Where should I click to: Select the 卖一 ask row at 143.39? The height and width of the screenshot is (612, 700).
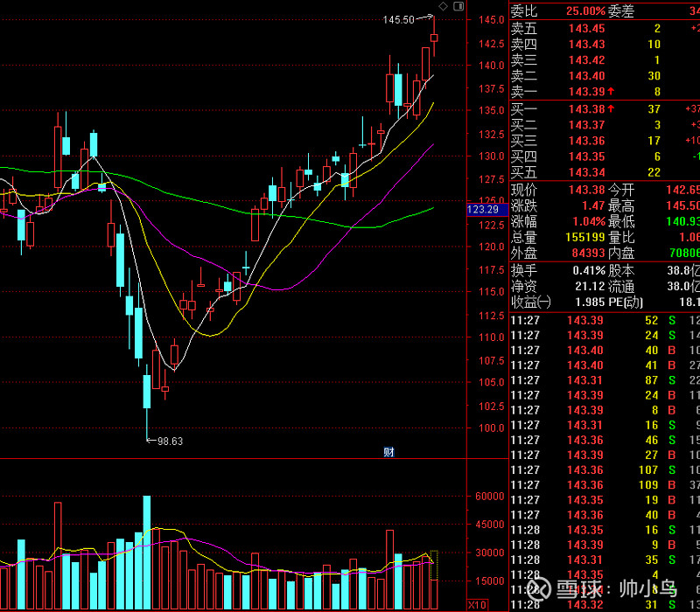pos(605,92)
